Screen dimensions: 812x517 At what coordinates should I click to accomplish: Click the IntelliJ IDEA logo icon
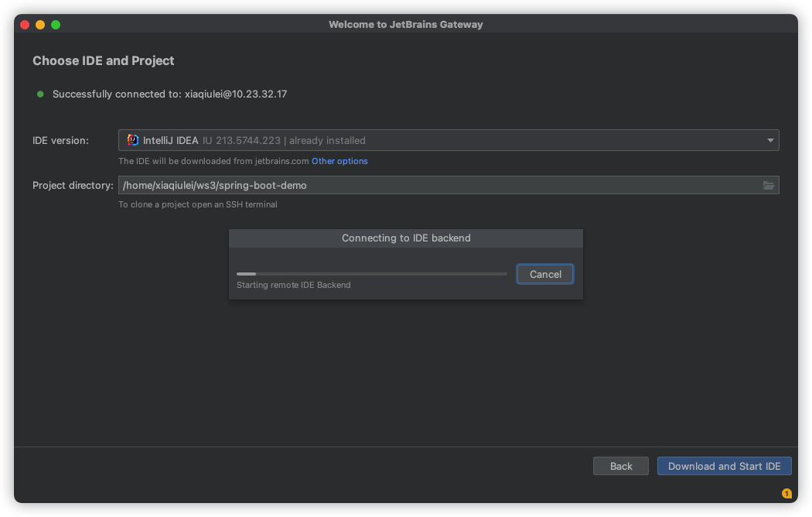pyautogui.click(x=133, y=140)
